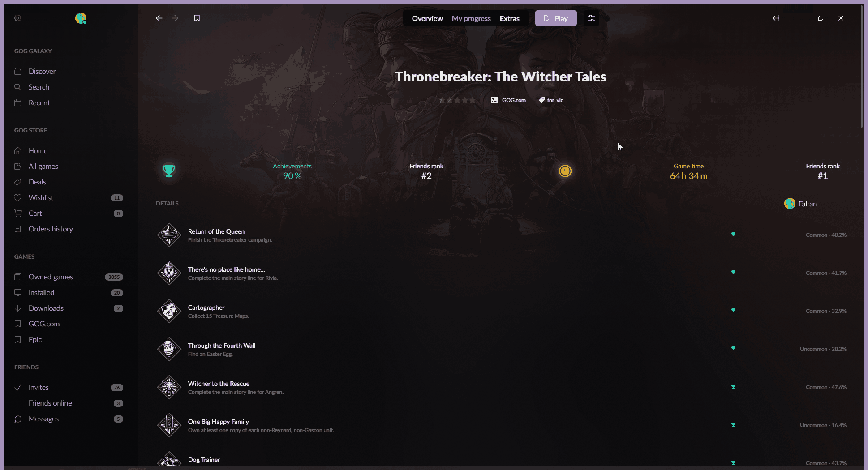Open Return of the Queen achievement icon
This screenshot has height=470, width=868.
tap(169, 235)
